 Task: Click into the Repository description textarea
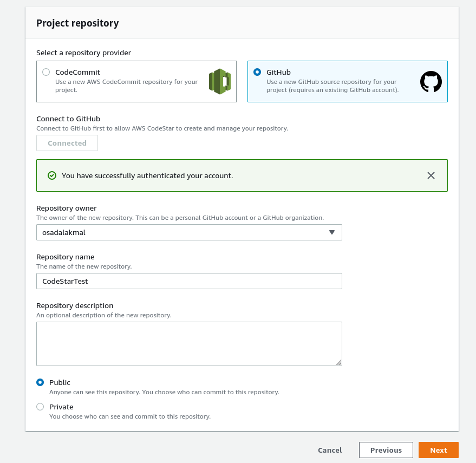(189, 344)
